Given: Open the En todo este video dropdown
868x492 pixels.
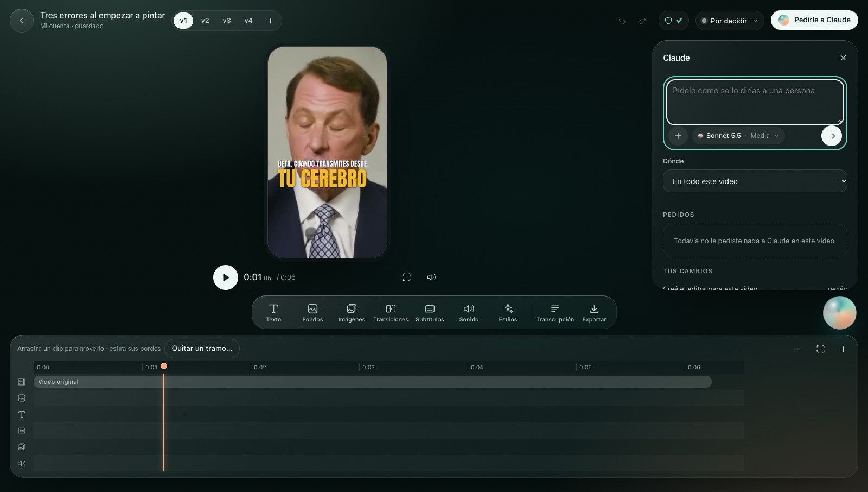Looking at the screenshot, I should point(755,181).
